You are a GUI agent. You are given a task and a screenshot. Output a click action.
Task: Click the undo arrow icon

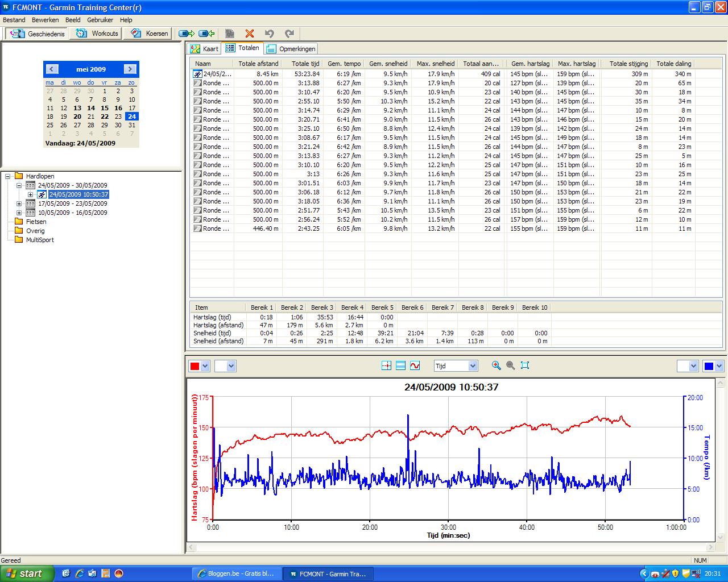pos(270,34)
